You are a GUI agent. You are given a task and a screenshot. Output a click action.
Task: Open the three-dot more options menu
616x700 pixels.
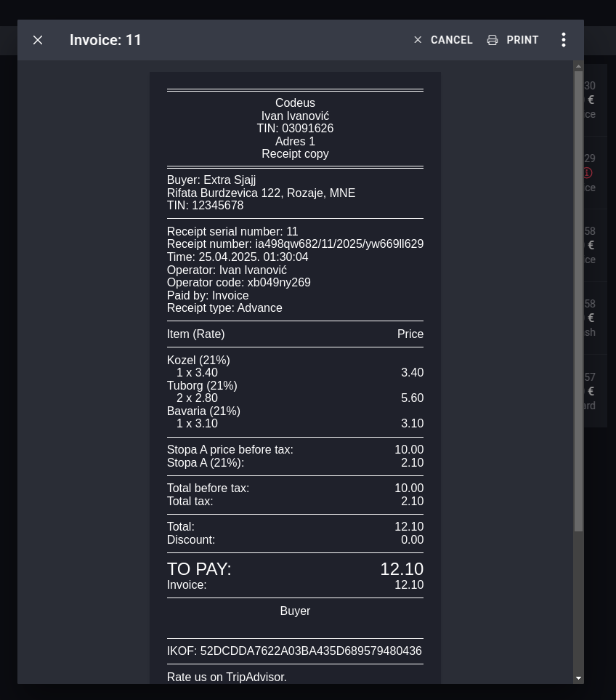564,40
